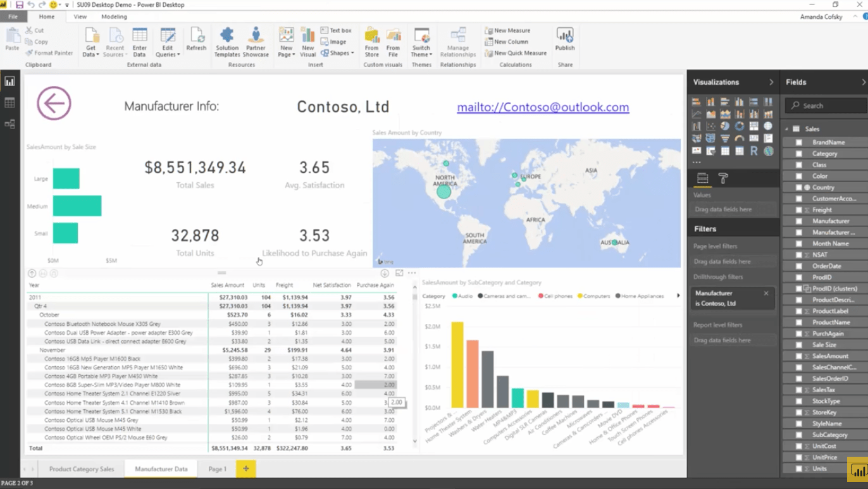Save the file with the floppy icon
This screenshot has height=489, width=868.
click(x=20, y=4)
